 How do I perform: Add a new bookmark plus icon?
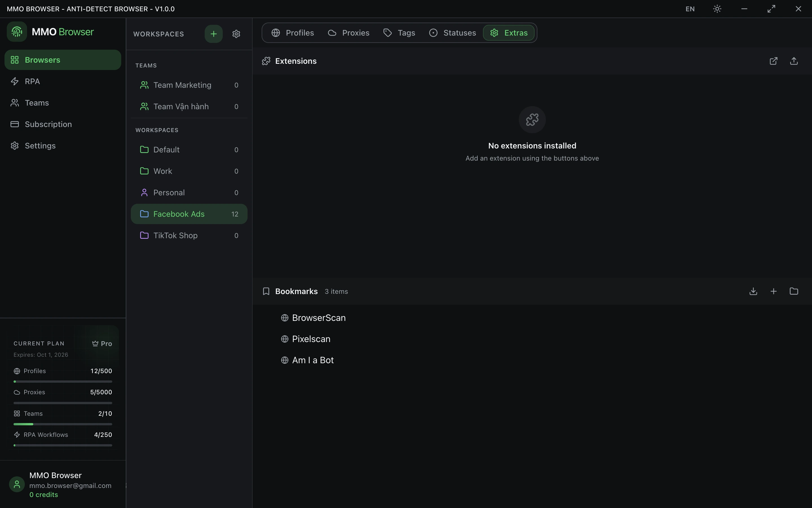(773, 291)
